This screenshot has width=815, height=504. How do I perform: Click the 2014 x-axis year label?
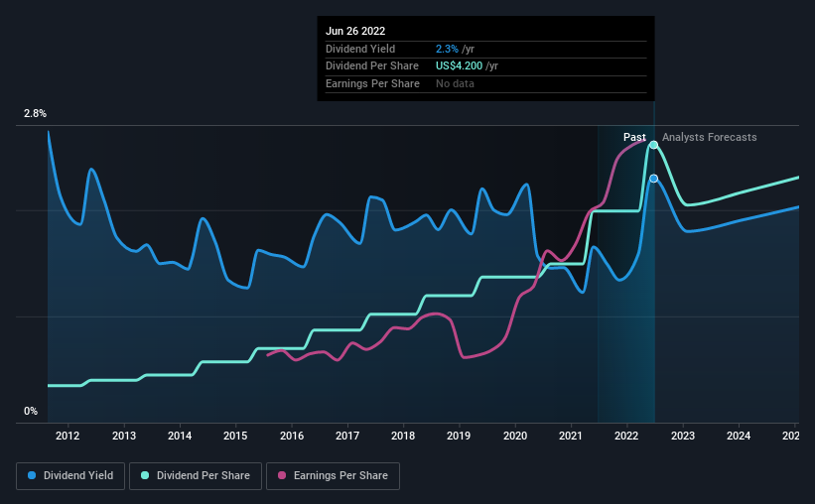180,436
